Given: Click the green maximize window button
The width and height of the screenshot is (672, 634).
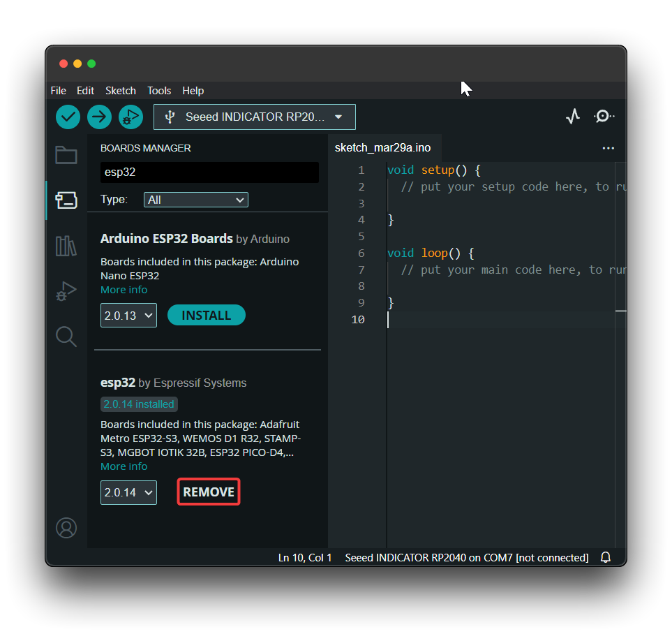Looking at the screenshot, I should (91, 64).
